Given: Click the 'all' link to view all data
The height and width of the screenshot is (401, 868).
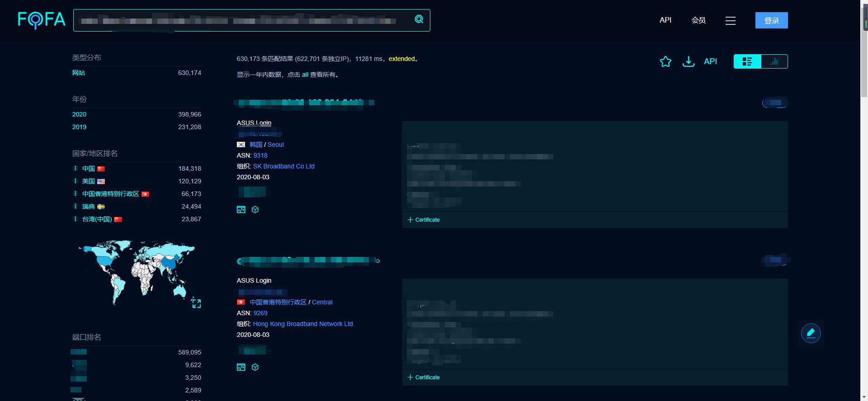Looking at the screenshot, I should pos(305,75).
